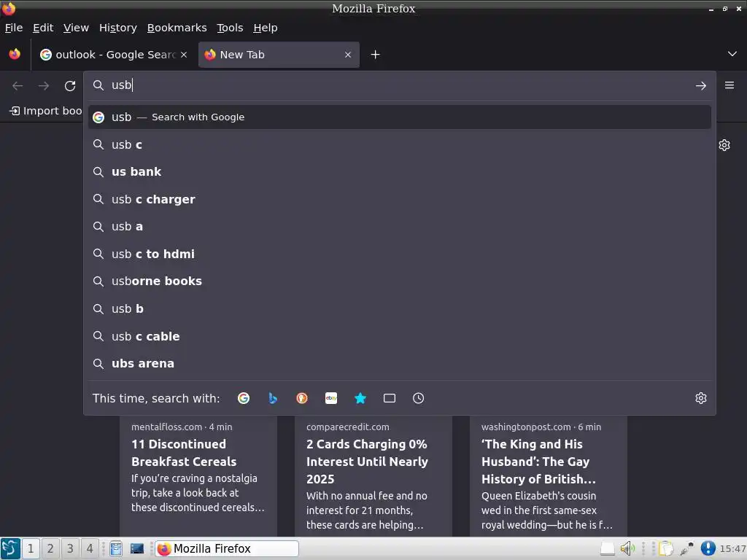Viewport: 747px width, 560px height.
Task: Search this time with eBay icon
Action: [331, 398]
